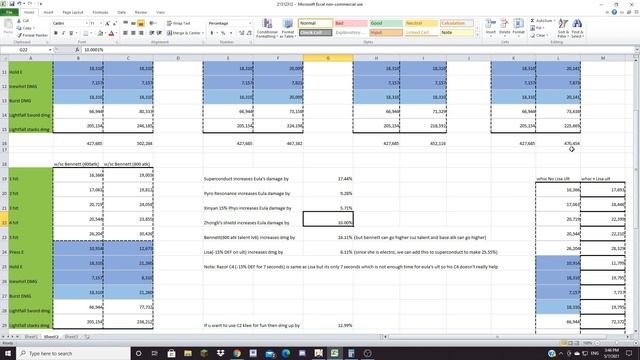Open font color dropdown arrow
The height and width of the screenshot is (360, 640).
116,33
